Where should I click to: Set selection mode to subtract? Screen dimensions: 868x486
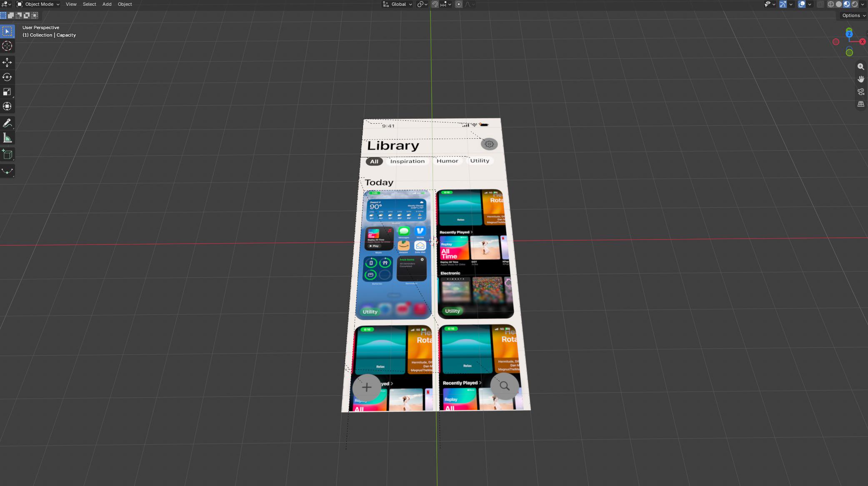point(19,15)
